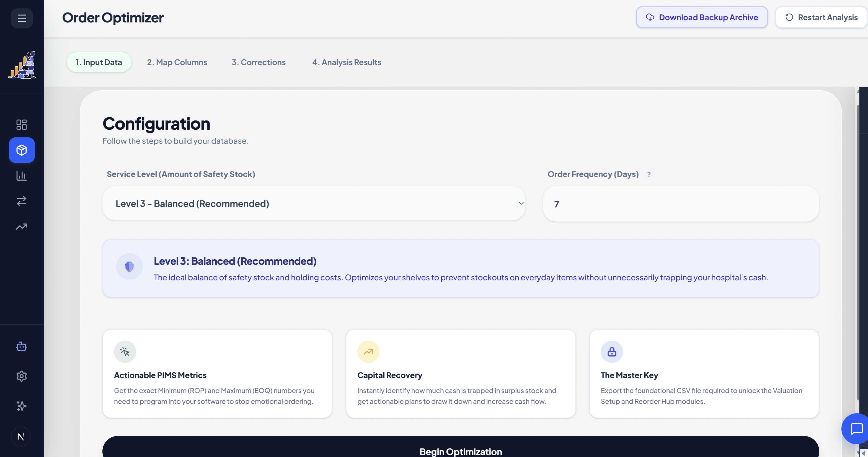
Task: Click the lock icon on The Master Key
Action: click(612, 352)
